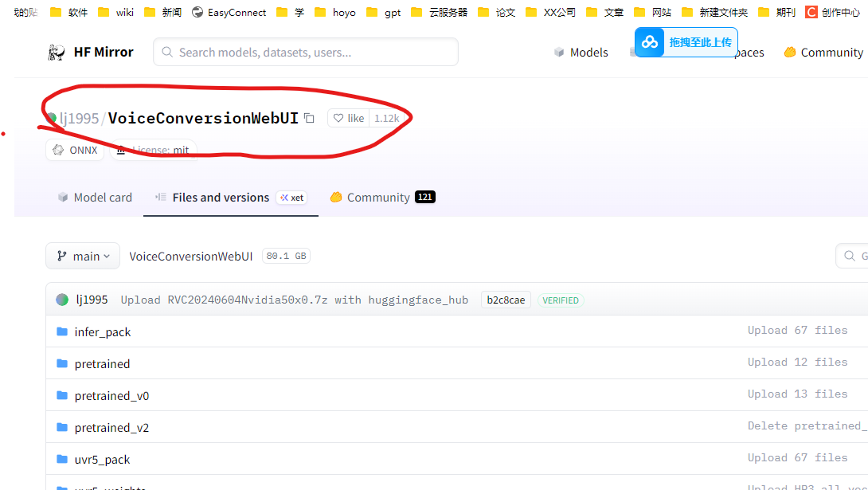Image resolution: width=868 pixels, height=490 pixels.
Task: Open the main branch selector dropdown
Action: 82,256
